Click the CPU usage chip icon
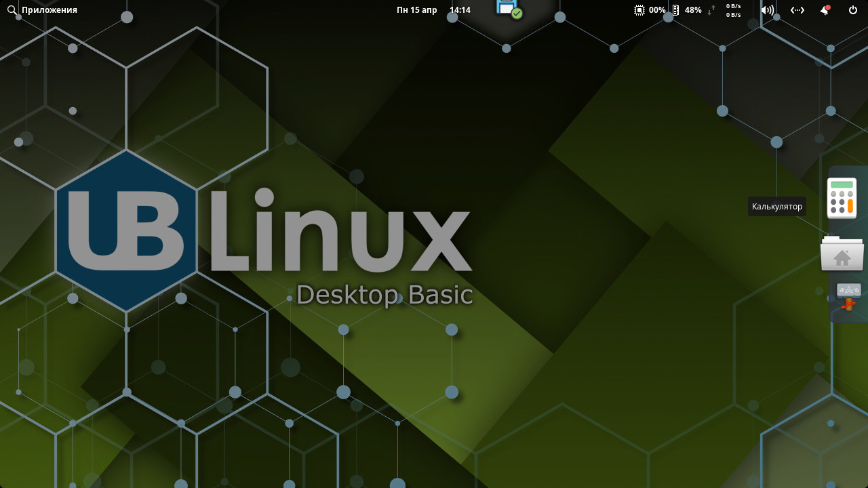The width and height of the screenshot is (868, 488). click(x=639, y=10)
